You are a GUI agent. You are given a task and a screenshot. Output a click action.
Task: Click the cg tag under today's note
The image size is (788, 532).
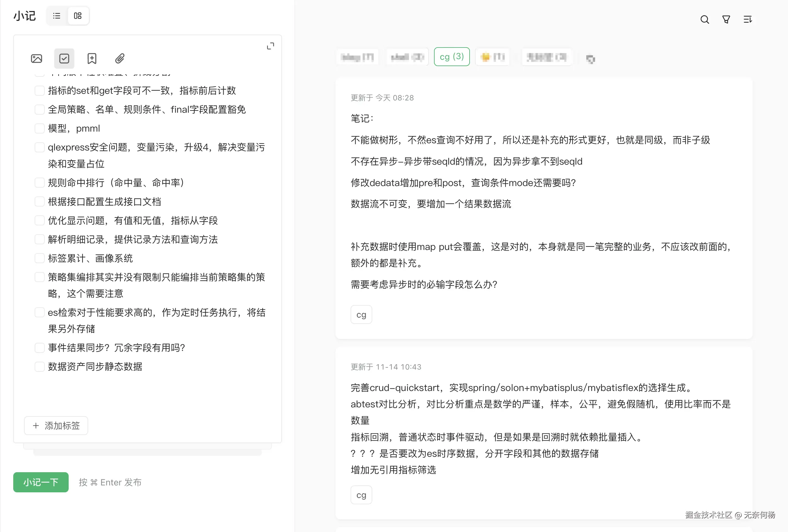click(361, 315)
